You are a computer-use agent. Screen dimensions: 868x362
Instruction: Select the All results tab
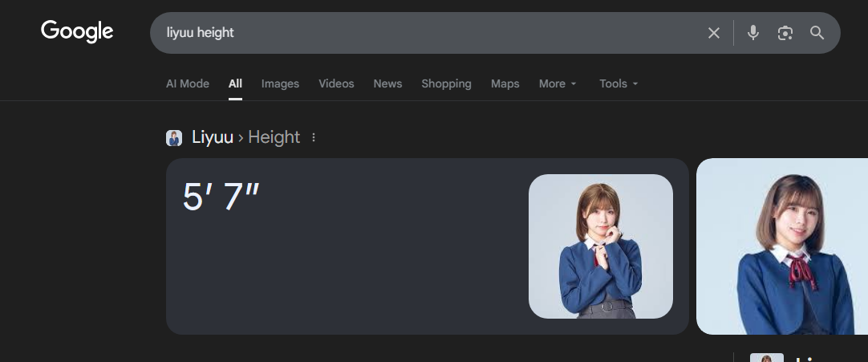tap(235, 83)
